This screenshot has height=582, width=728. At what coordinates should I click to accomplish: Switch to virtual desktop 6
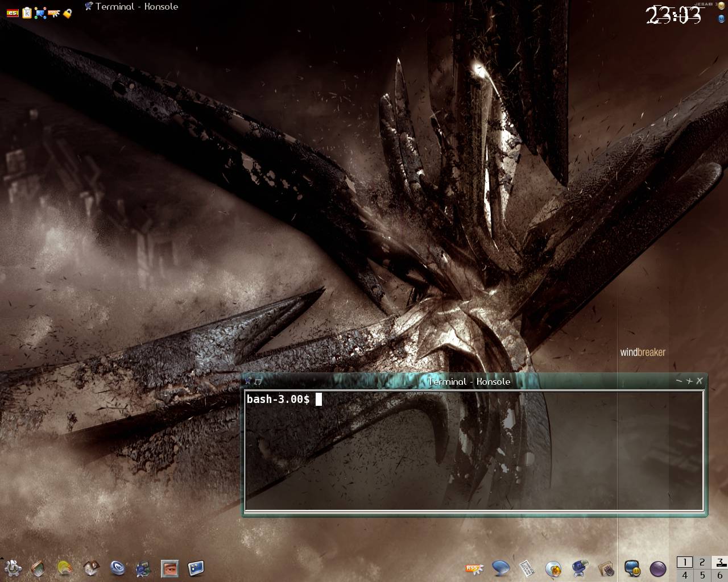[x=719, y=575]
